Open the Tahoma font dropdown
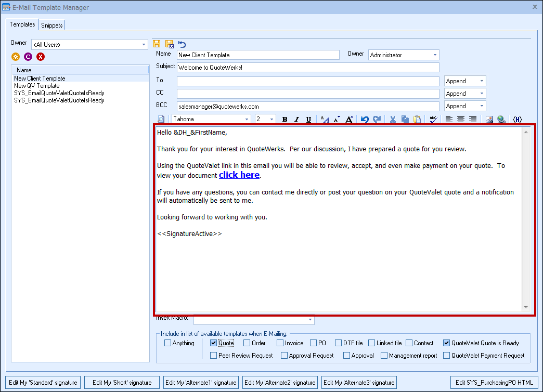The image size is (543, 392). tap(247, 119)
